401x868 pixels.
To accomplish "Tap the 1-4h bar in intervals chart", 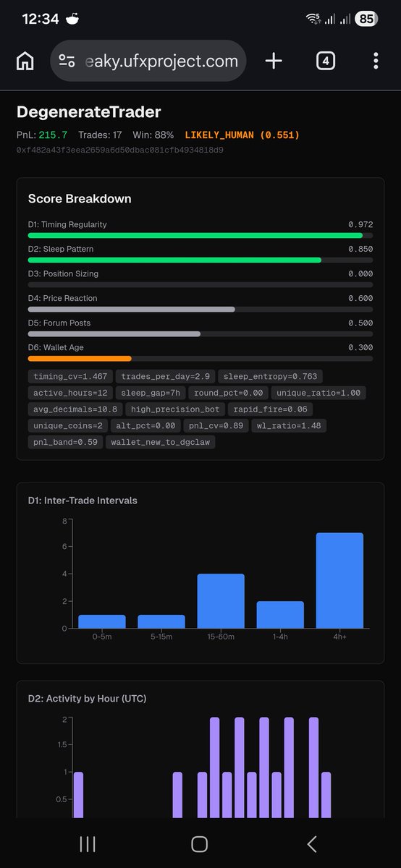I will [280, 615].
